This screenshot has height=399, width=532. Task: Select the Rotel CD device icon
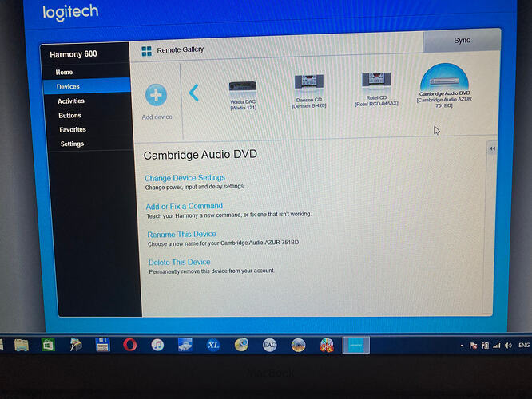(376, 81)
